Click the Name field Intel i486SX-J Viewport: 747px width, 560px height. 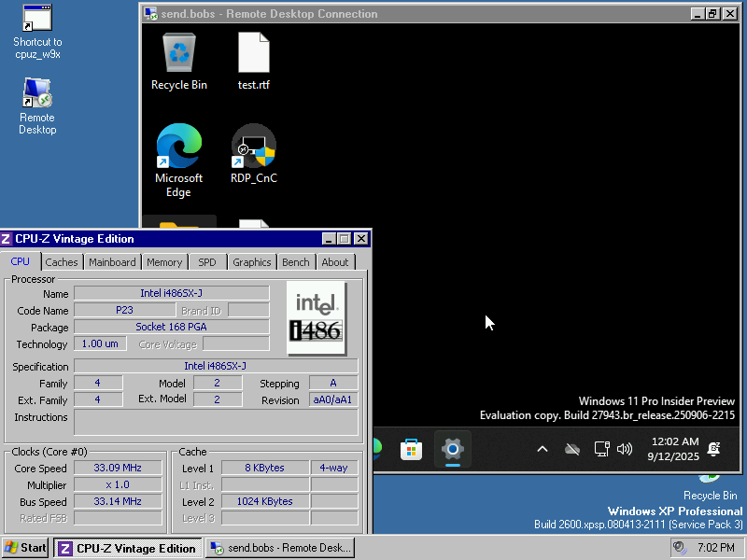(x=172, y=293)
